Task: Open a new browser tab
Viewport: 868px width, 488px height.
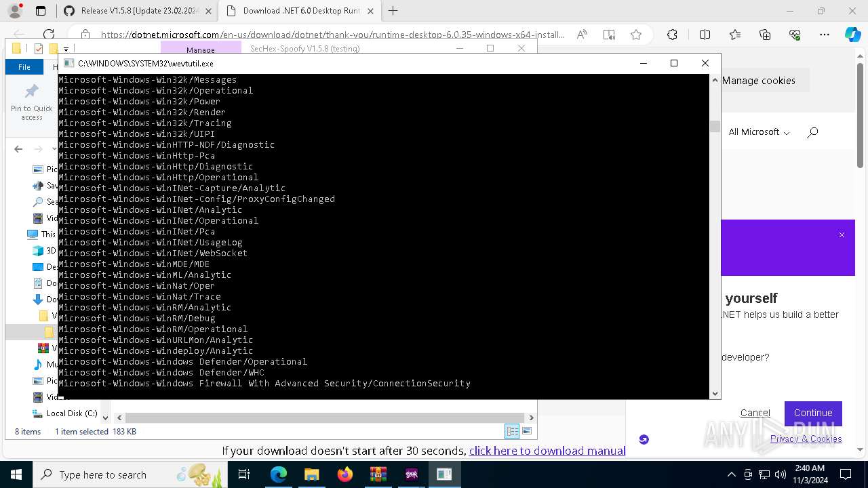Action: click(393, 11)
